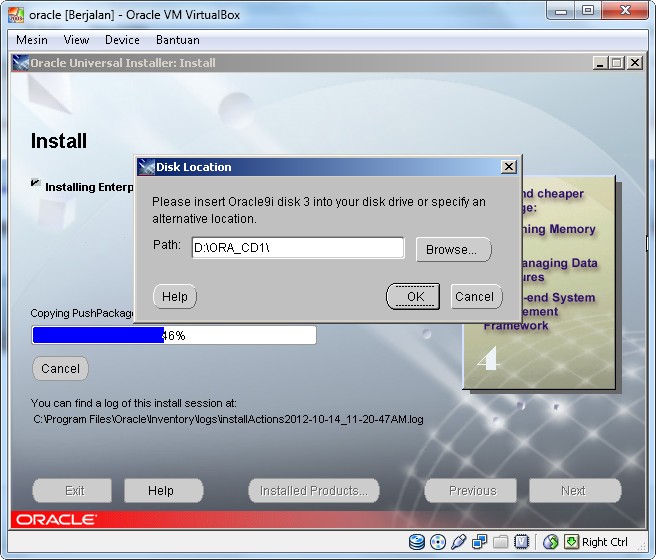The height and width of the screenshot is (560, 656).
Task: Click the 'You can find a log' text
Action: (133, 403)
